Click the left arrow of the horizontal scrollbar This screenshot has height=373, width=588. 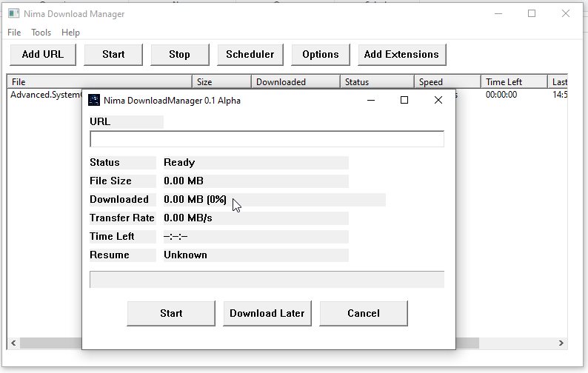(x=13, y=343)
